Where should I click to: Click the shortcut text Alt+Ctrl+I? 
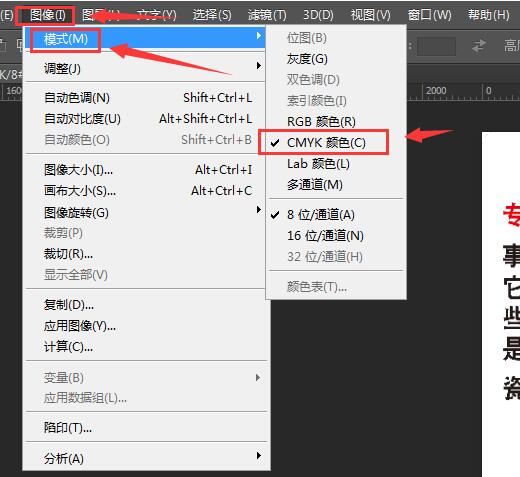coord(224,170)
